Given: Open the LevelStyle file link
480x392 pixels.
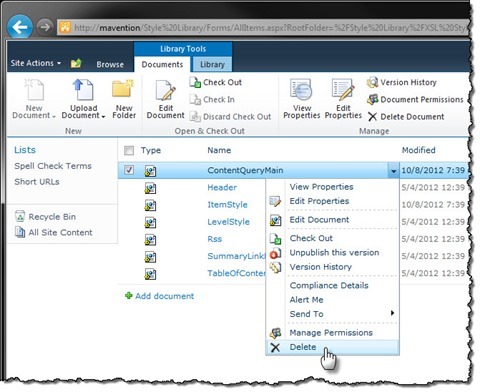Looking at the screenshot, I should click(x=228, y=222).
